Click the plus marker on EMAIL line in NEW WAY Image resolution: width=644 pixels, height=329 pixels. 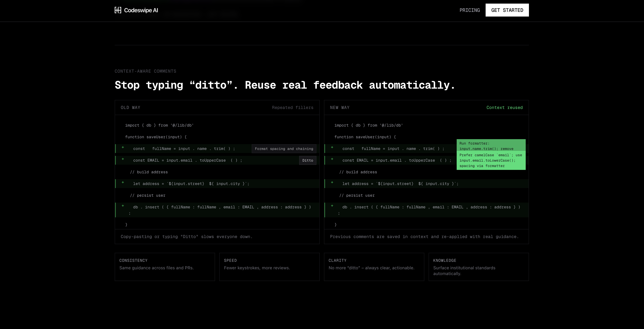332,159
